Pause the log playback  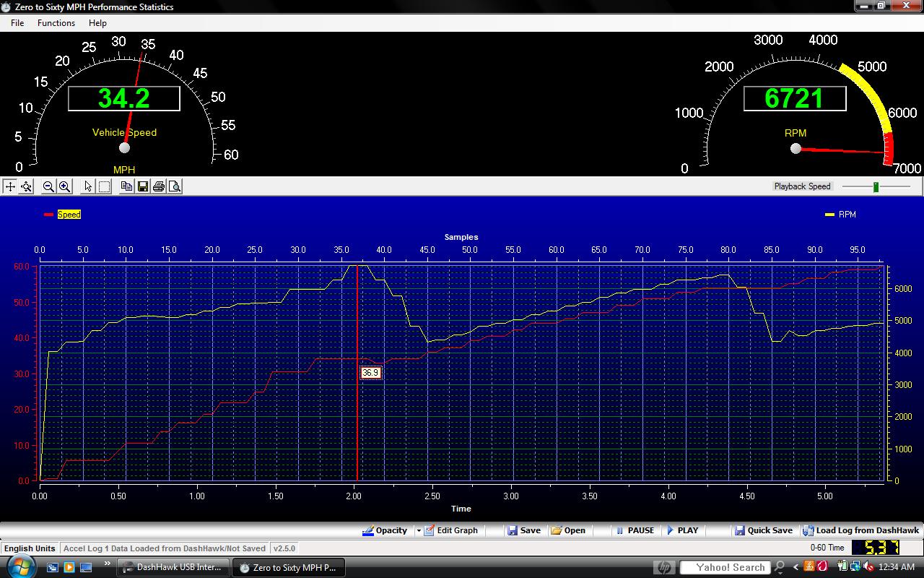(635, 530)
